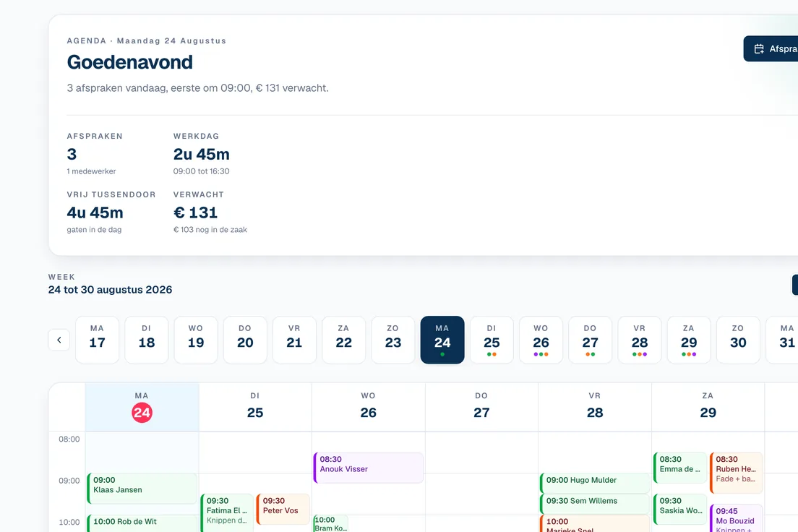Pick VR 28 chip in the date strip

click(x=640, y=340)
